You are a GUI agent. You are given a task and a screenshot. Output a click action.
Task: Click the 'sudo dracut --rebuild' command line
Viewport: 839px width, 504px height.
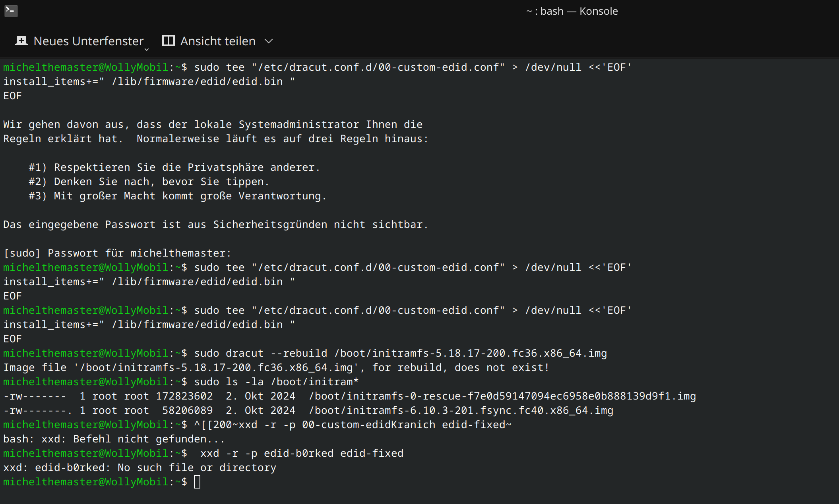pyautogui.click(x=400, y=353)
